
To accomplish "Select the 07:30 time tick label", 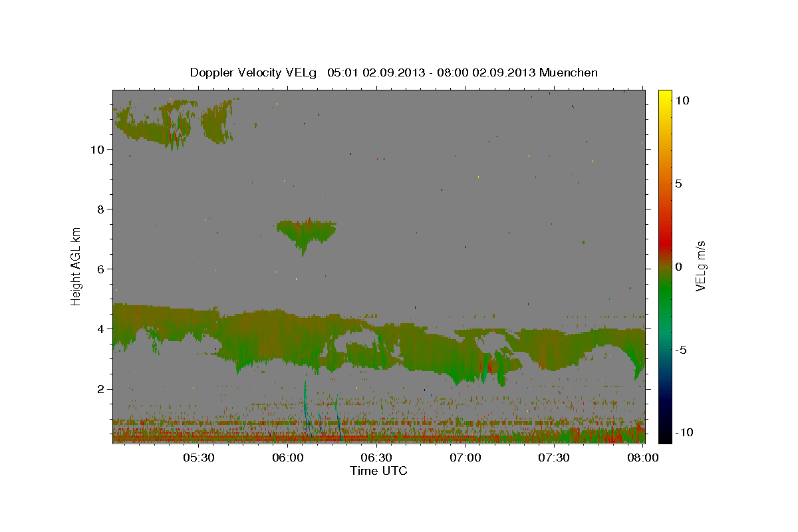I will click(553, 458).
